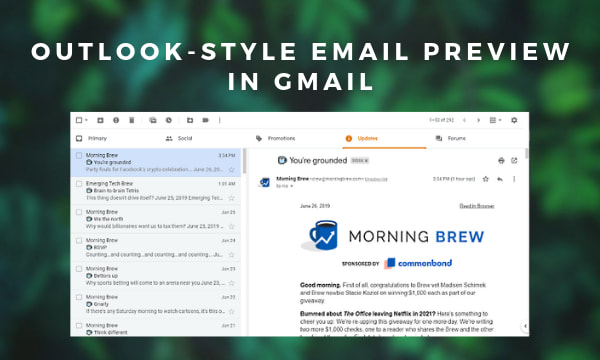
Task: Tick checkbox for Gnarly email
Action: coord(79,297)
